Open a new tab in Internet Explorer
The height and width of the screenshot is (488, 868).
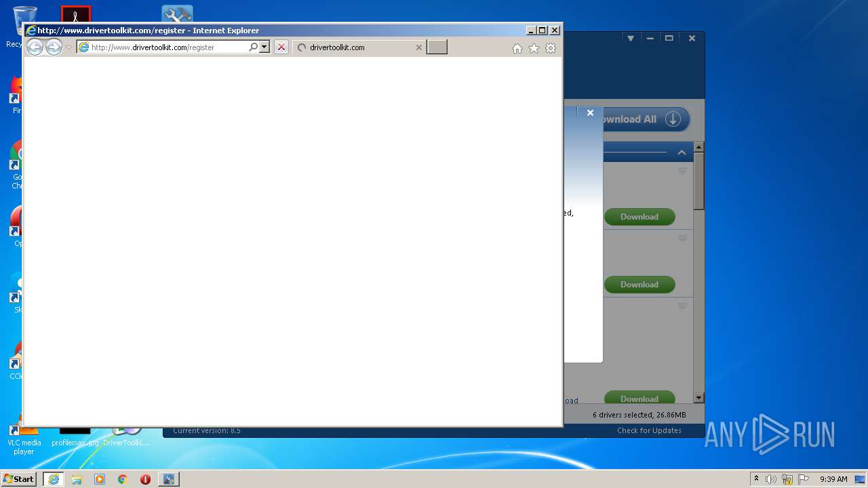[x=437, y=47]
